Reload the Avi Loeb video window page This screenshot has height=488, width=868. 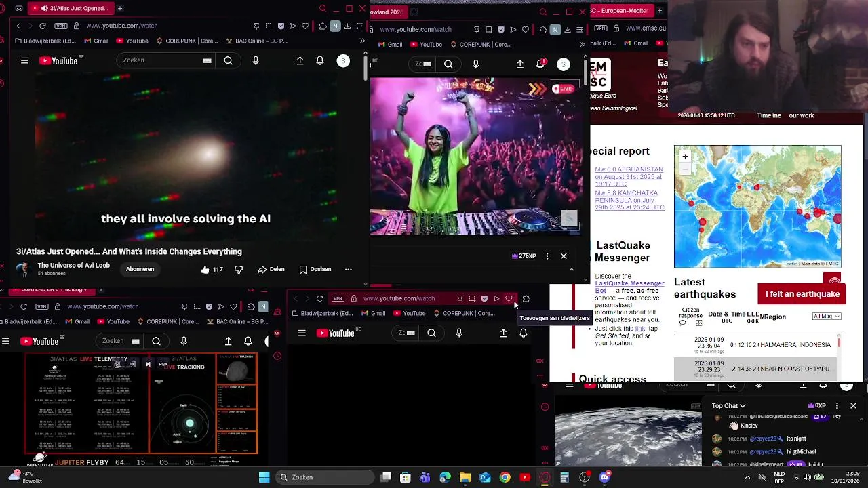tap(43, 26)
